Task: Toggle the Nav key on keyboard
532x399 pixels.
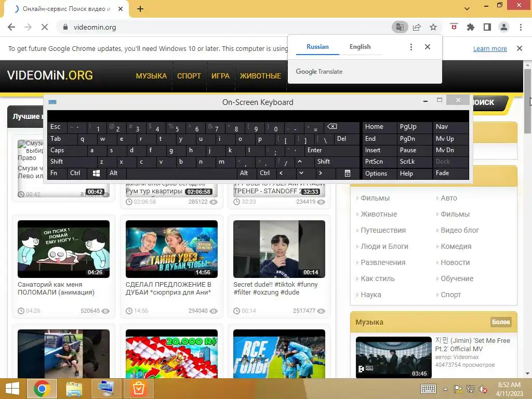Action: [x=451, y=127]
